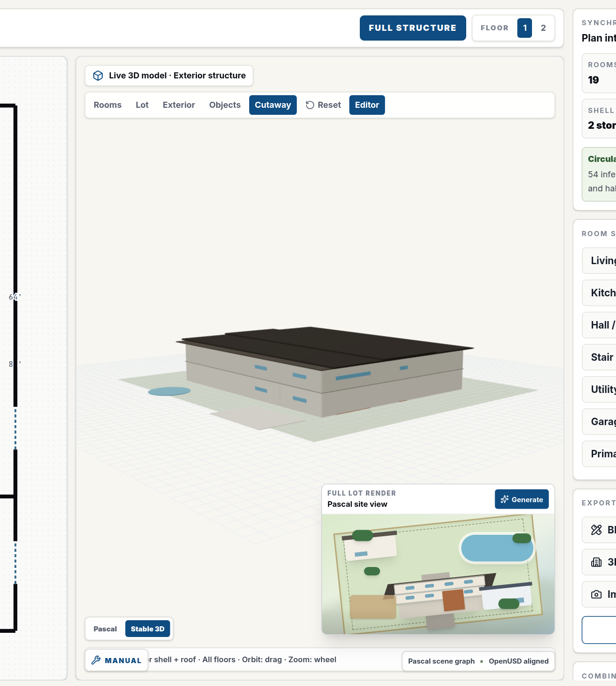The width and height of the screenshot is (616, 686).
Task: Select the Primary room entry
Action: [599, 454]
